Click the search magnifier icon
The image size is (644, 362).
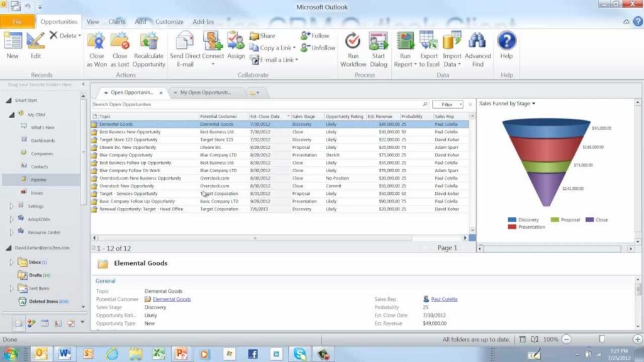[425, 104]
